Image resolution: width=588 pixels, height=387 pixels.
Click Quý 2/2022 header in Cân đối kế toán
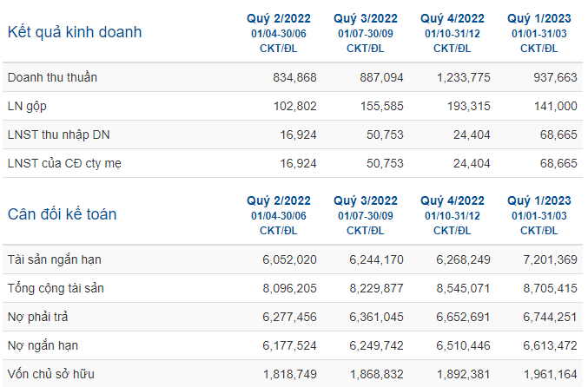point(279,200)
